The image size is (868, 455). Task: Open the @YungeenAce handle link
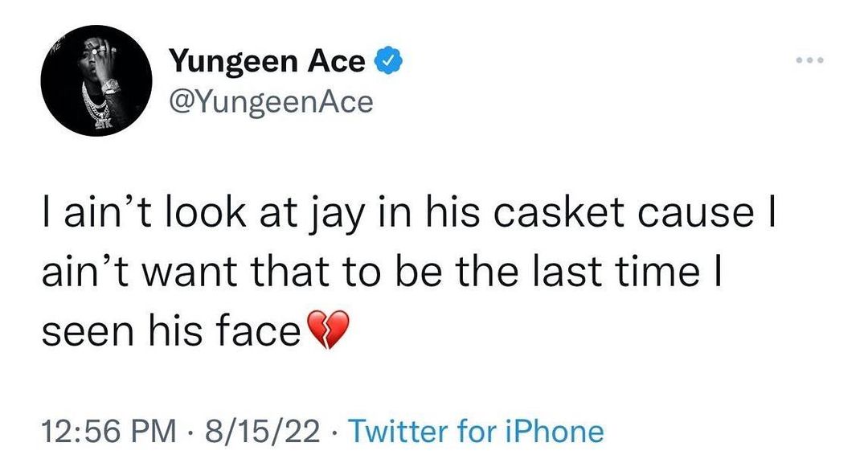(x=271, y=101)
